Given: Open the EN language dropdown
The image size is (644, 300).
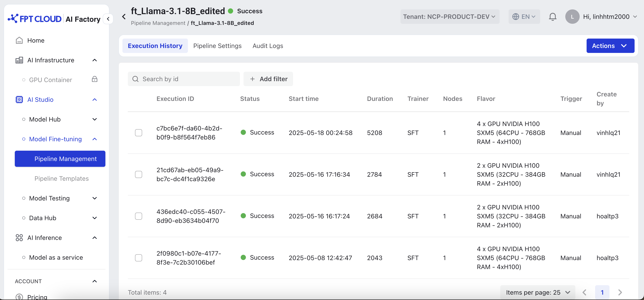Looking at the screenshot, I should [524, 17].
